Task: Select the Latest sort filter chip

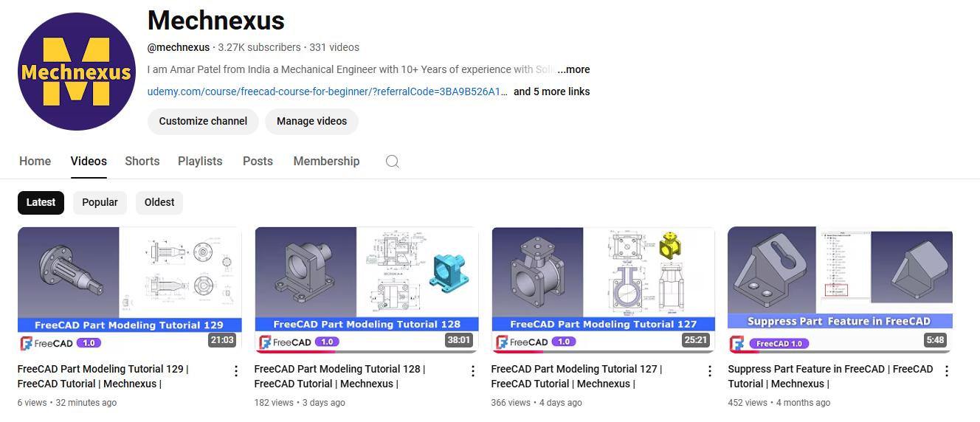Action: coord(41,203)
